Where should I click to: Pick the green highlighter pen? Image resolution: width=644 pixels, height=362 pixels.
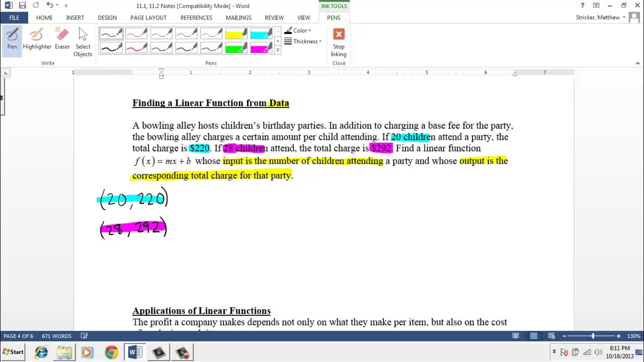[236, 48]
